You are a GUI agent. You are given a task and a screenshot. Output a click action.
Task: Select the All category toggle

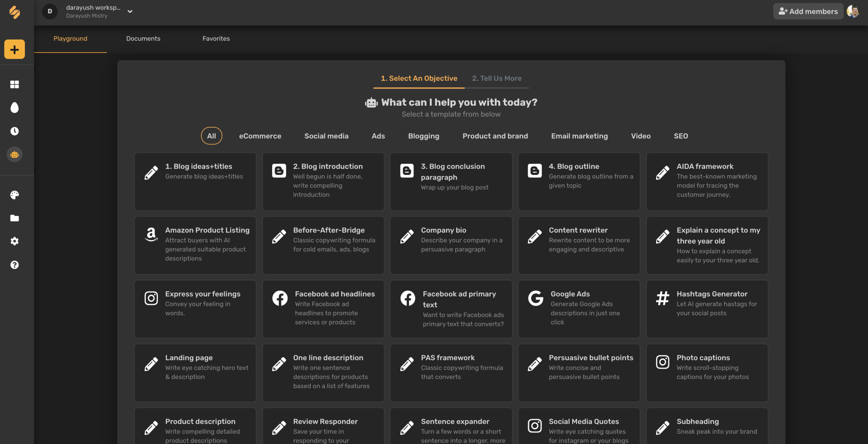[211, 136]
